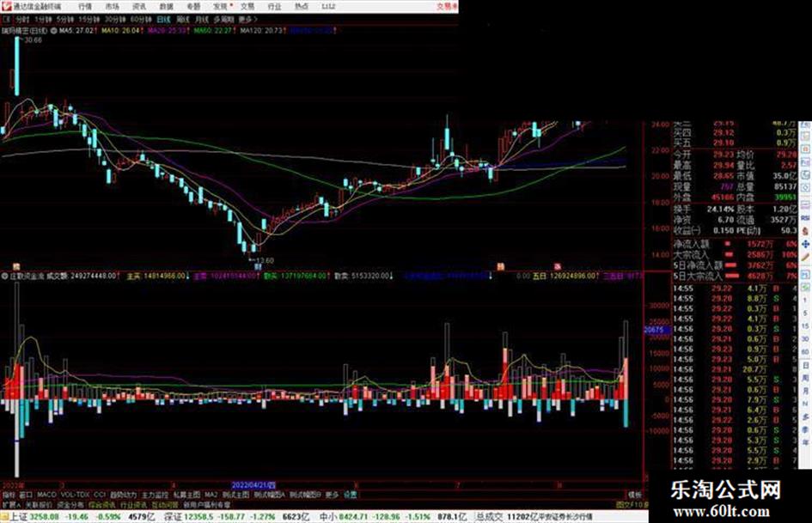This screenshot has height=523, width=812.
Task: Select the 15-minute button in right toolbar
Action: [x=805, y=326]
